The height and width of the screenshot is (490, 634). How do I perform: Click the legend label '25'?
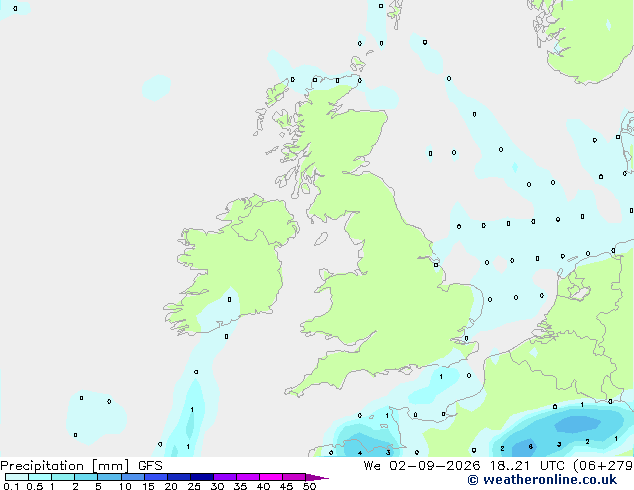point(194,486)
